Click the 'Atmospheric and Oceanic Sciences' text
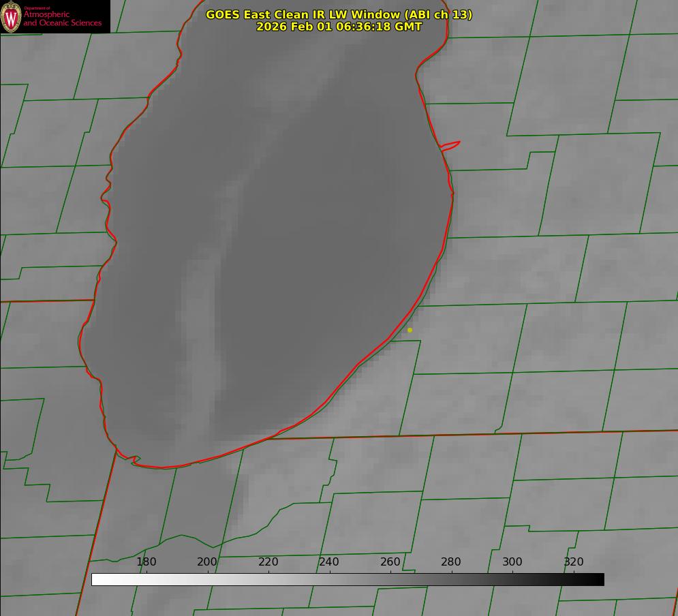The image size is (678, 616). click(x=62, y=18)
